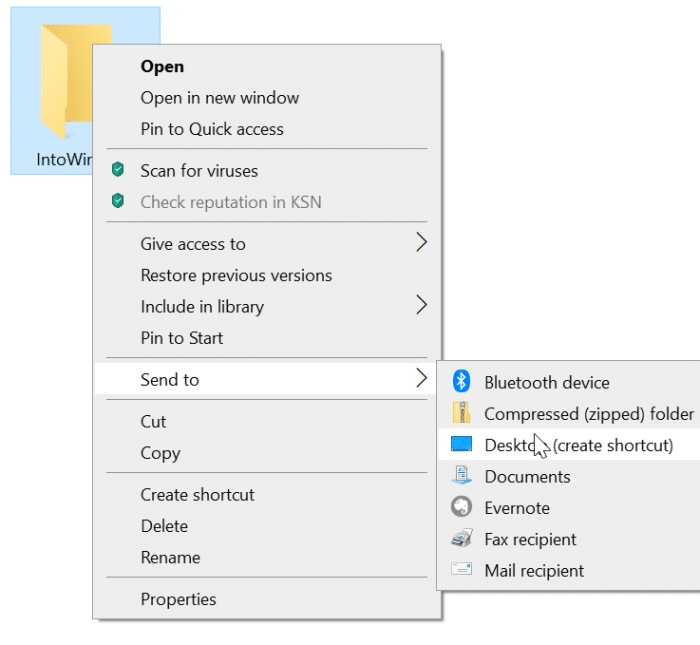Viewport: 700px width, 645px height.
Task: Click the IntoWin folder name label
Action: click(x=64, y=159)
